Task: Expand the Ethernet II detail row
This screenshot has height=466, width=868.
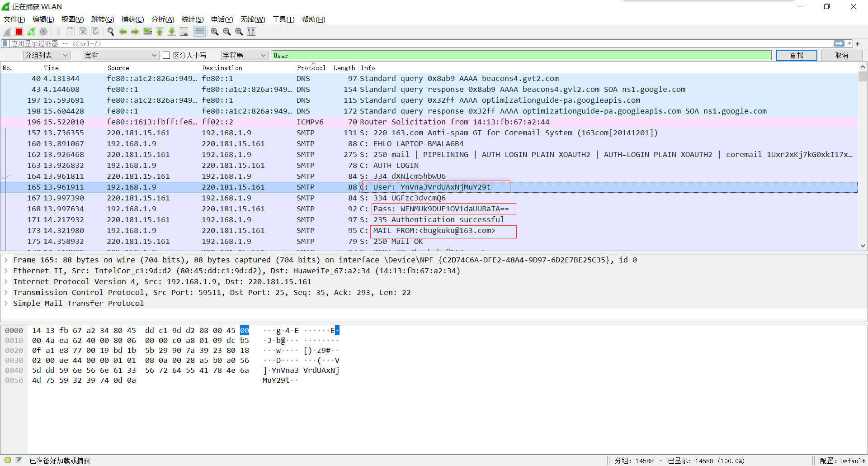Action: (x=6, y=271)
